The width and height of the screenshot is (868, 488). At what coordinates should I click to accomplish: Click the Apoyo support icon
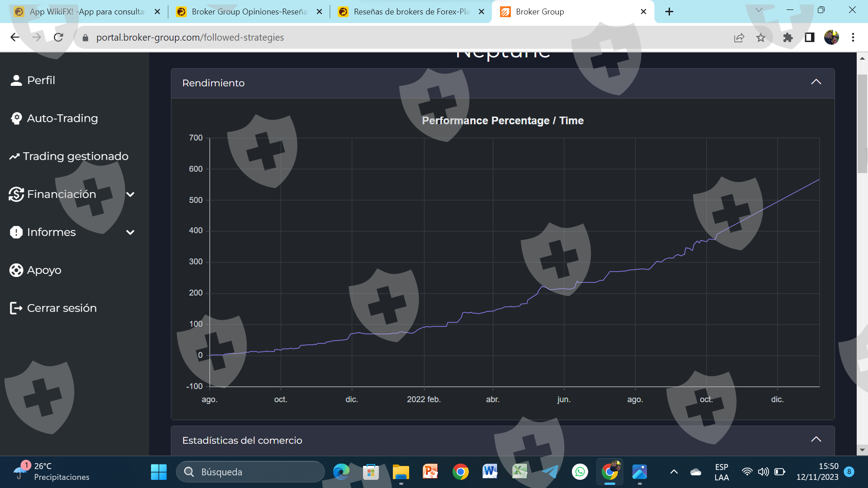[16, 270]
